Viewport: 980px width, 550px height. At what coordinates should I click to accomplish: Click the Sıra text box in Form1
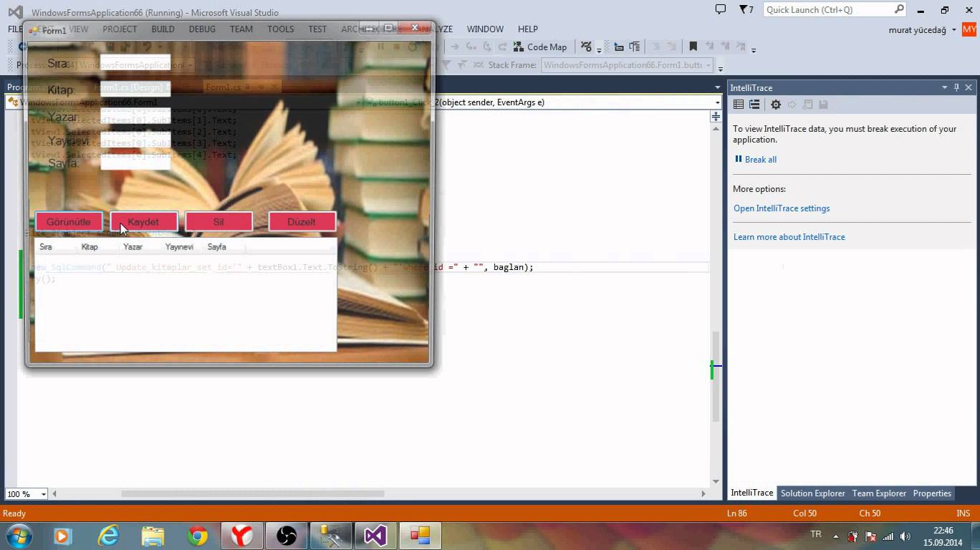[135, 62]
